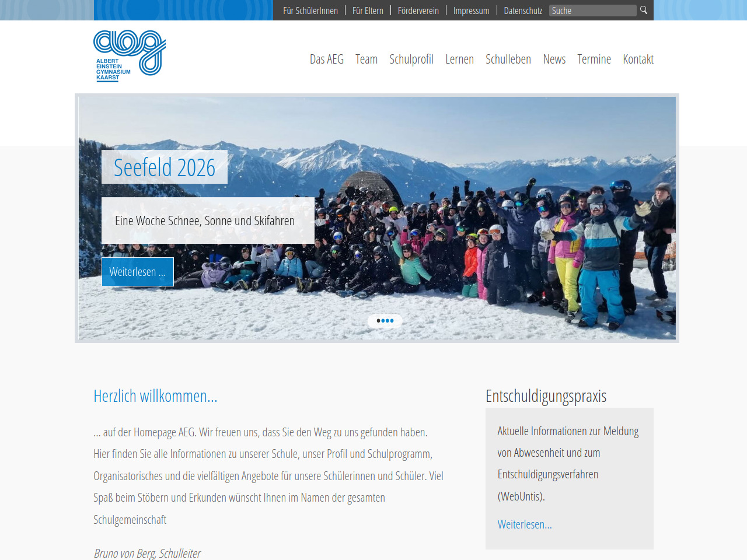Click the AEG school logo
The height and width of the screenshot is (560, 747).
tap(130, 56)
